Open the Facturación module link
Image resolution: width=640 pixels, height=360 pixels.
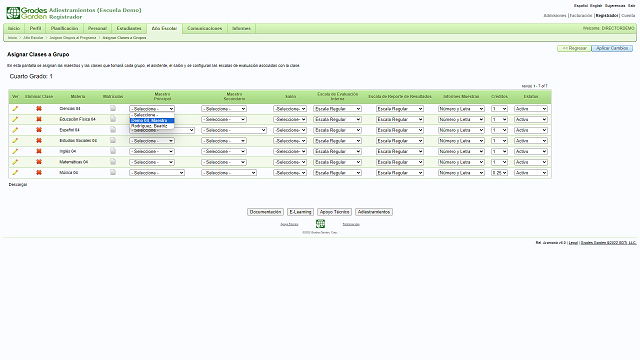point(581,16)
